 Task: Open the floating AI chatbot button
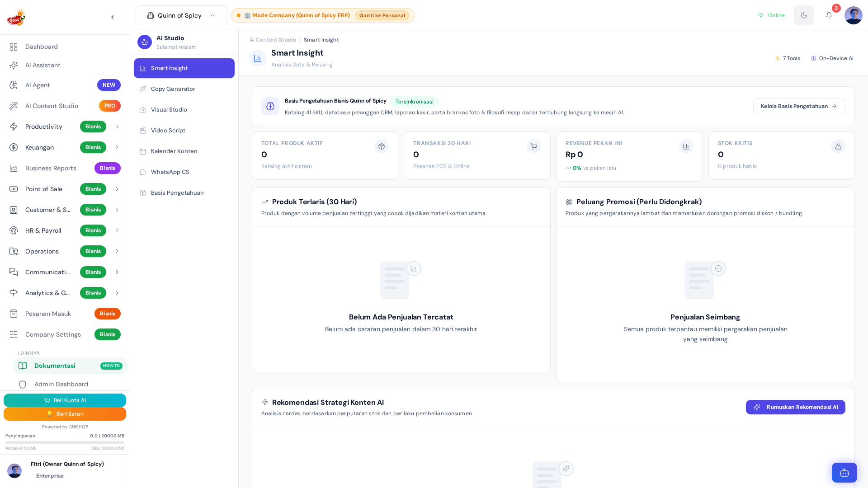(x=844, y=473)
